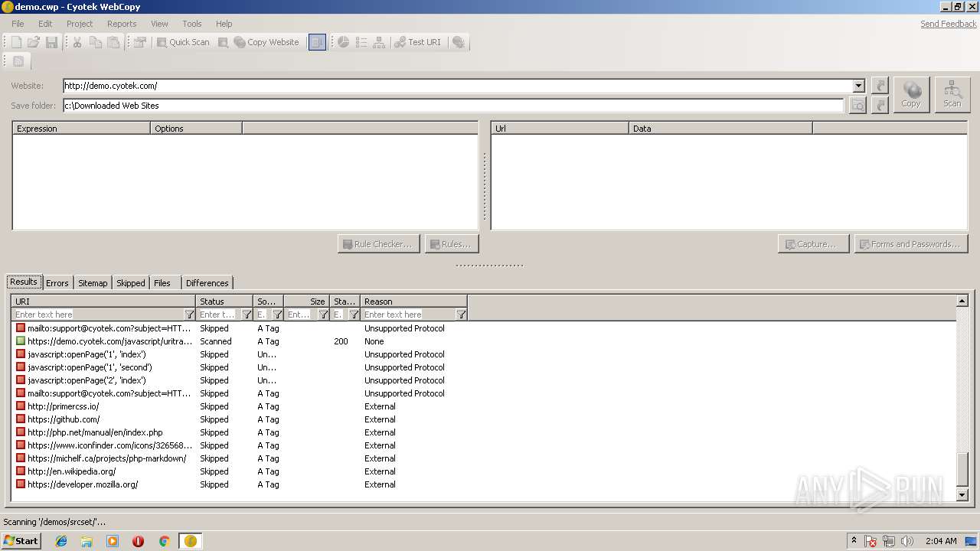Start a Quick Scan from toolbar
980x551 pixels.
(x=183, y=42)
